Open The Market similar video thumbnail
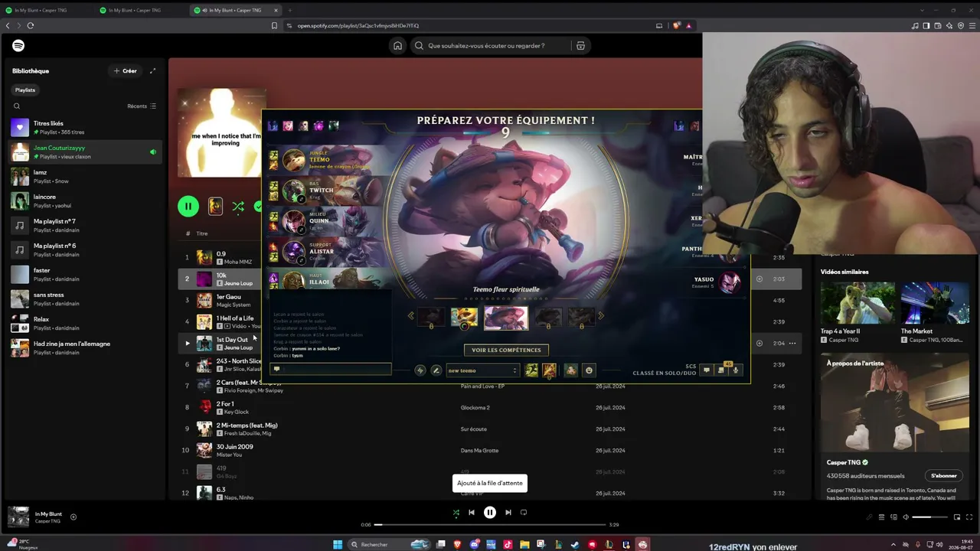The image size is (980, 551). tap(935, 303)
